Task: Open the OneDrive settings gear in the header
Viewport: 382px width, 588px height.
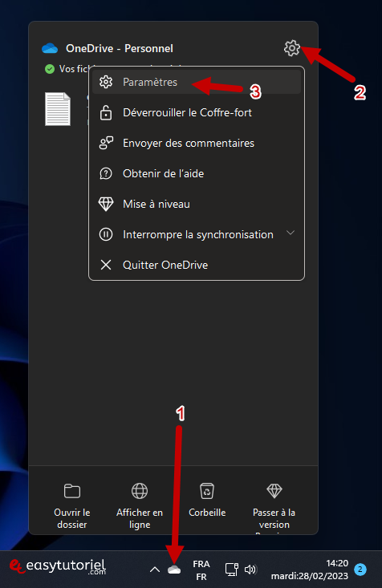Action: pos(291,48)
